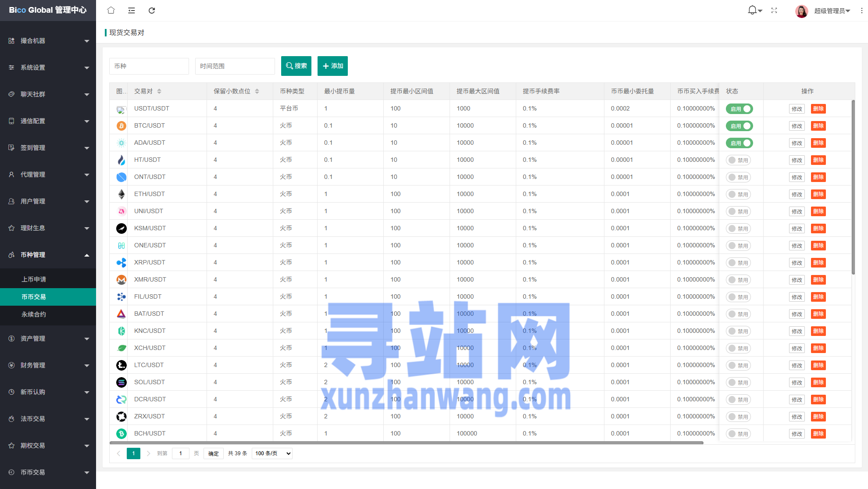Open the notification bell
The height and width of the screenshot is (489, 868).
[753, 10]
